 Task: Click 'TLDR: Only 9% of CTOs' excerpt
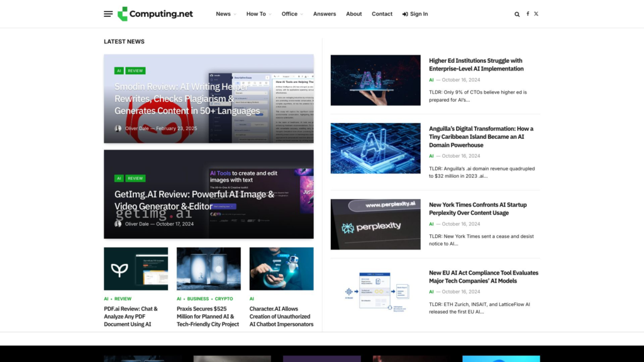click(478, 96)
